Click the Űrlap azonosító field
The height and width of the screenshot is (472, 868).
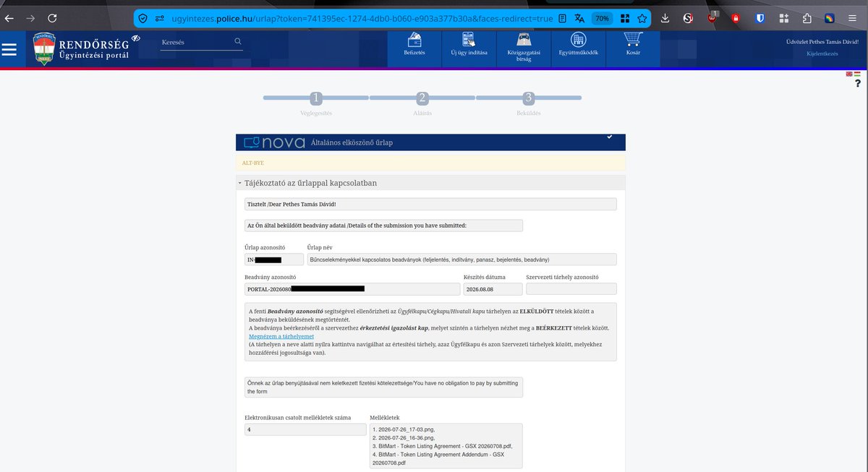click(273, 259)
